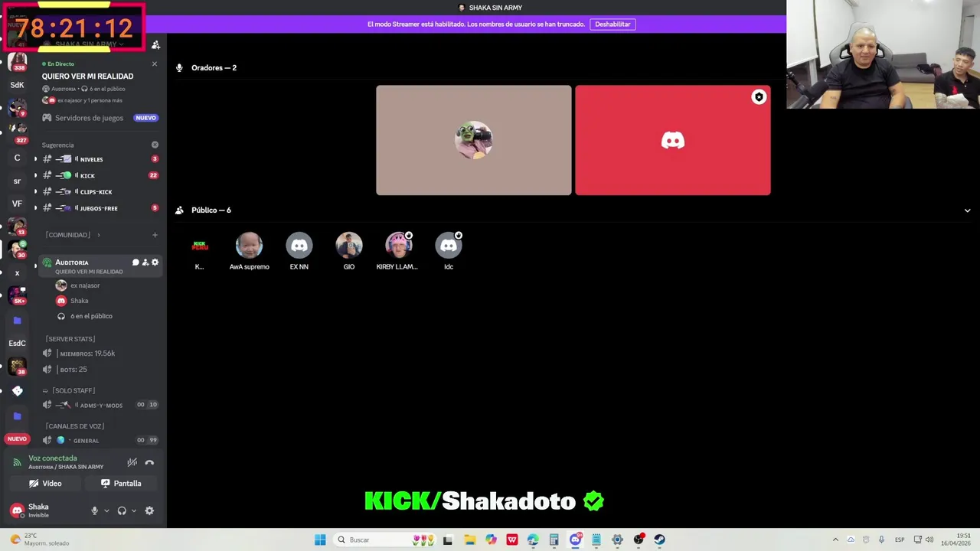Share screen with Pantalla button
Viewport: 980px width, 551px height.
(121, 484)
